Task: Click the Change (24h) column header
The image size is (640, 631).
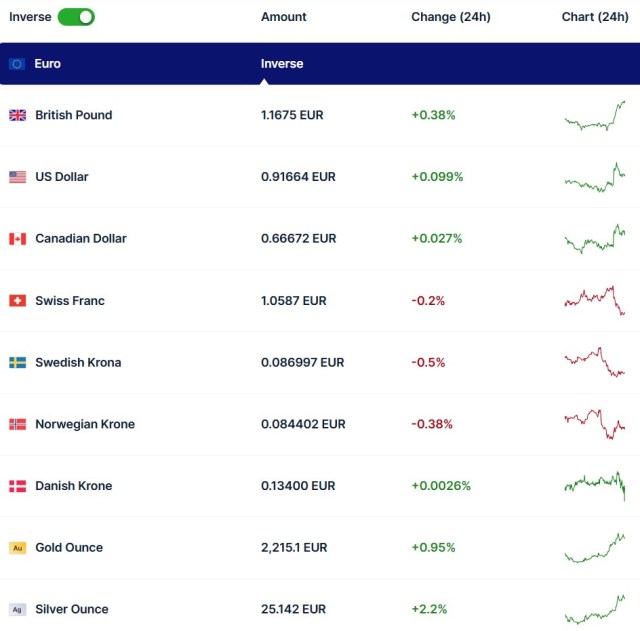Action: coord(450,17)
